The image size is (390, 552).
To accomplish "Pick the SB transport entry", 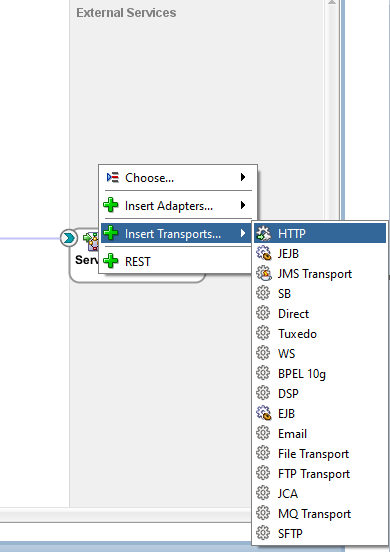I will pos(320,294).
